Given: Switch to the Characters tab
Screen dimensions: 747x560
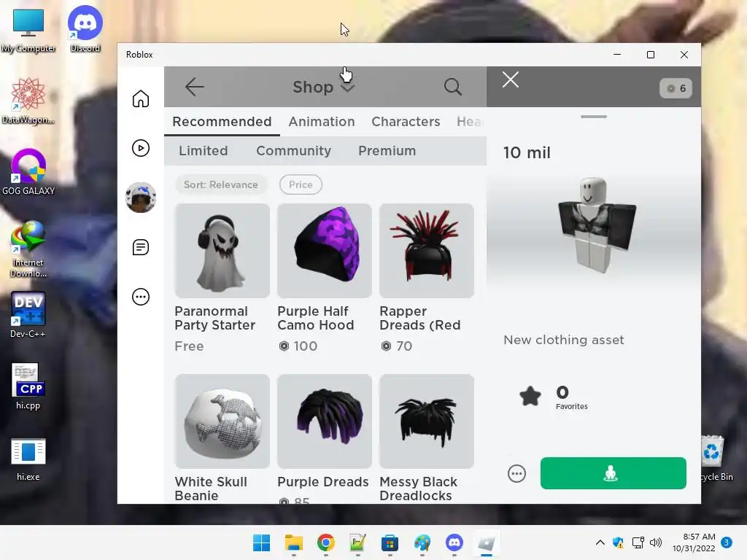Looking at the screenshot, I should tap(406, 122).
